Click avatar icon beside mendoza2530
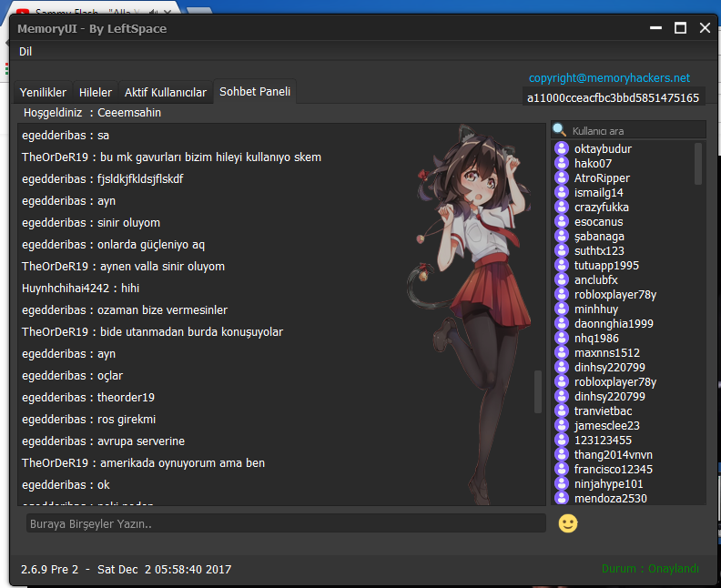Image resolution: width=721 pixels, height=588 pixels. [562, 499]
